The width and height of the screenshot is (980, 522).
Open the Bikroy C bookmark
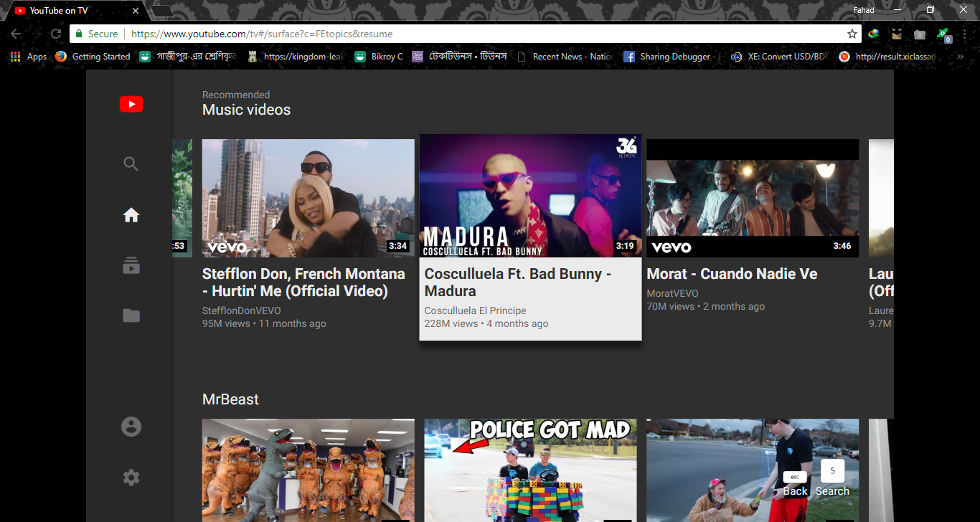(x=379, y=57)
